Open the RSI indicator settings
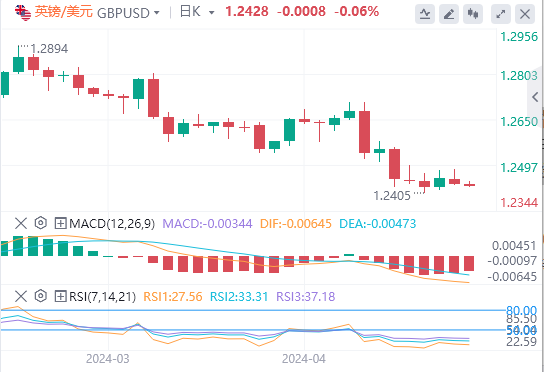This screenshot has height=372, width=544. pos(41,296)
